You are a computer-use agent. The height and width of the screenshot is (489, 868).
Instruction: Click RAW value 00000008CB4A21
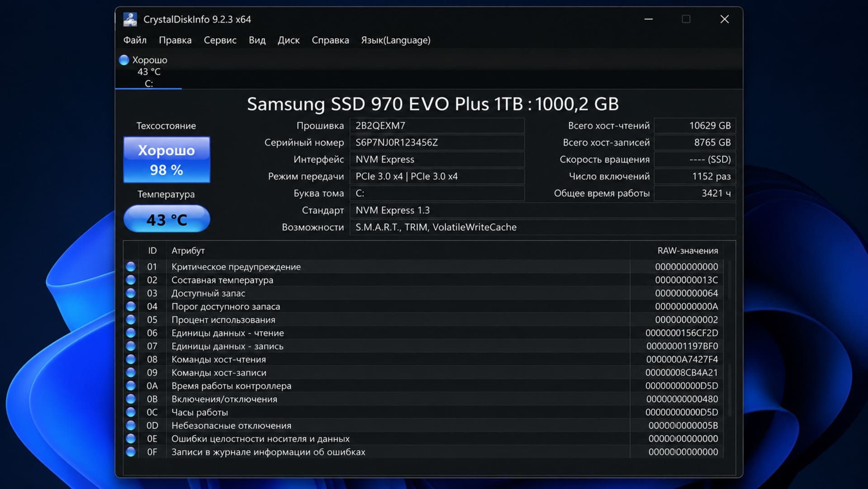682,373
